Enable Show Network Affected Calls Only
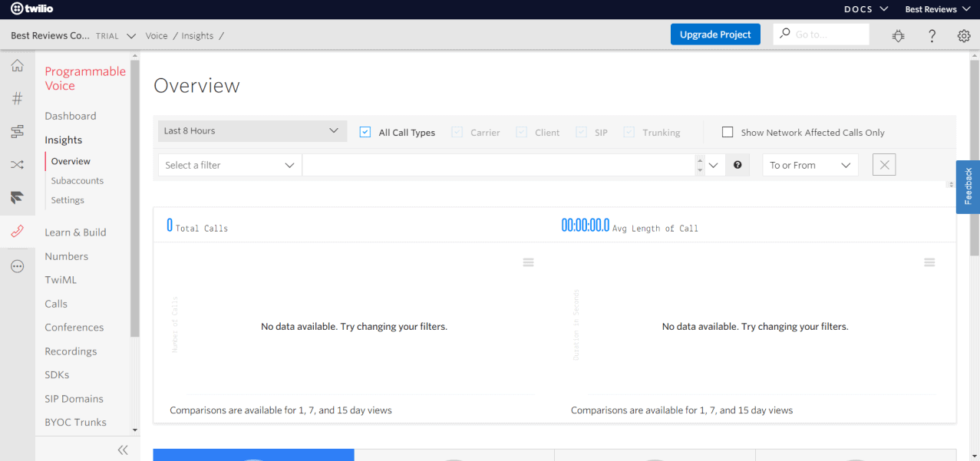The width and height of the screenshot is (980, 461). click(x=728, y=131)
